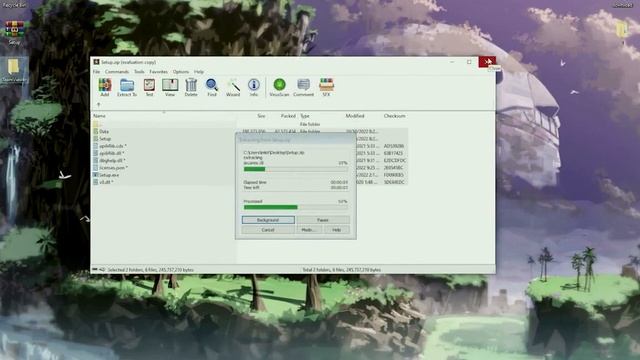
Task: Click the Elapsed time label in the dialog
Action: coord(255,182)
